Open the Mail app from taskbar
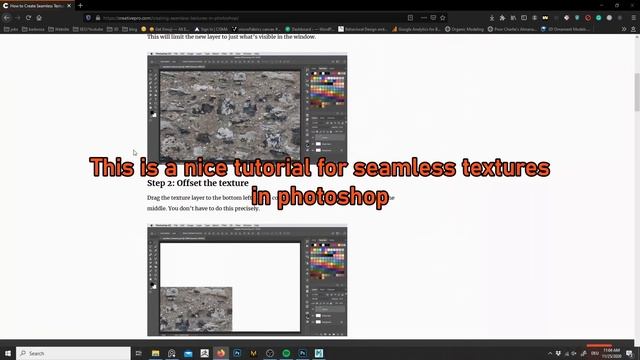640x360 pixels. [188, 353]
